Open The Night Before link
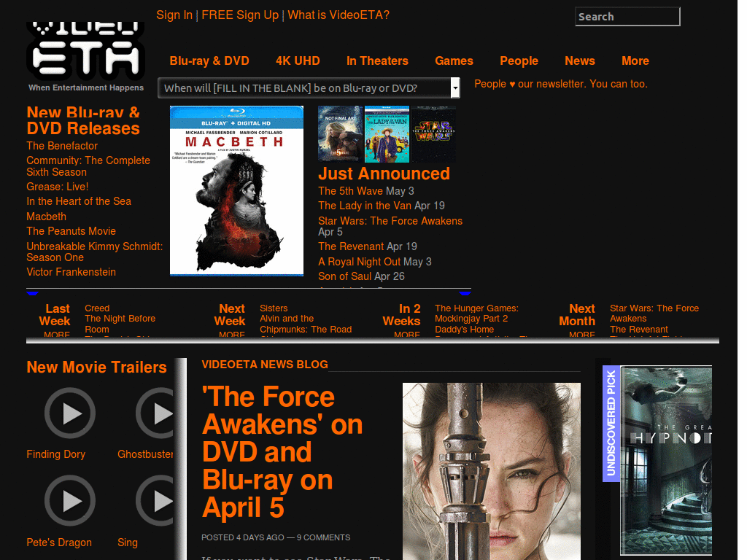The height and width of the screenshot is (560, 747). tap(120, 319)
